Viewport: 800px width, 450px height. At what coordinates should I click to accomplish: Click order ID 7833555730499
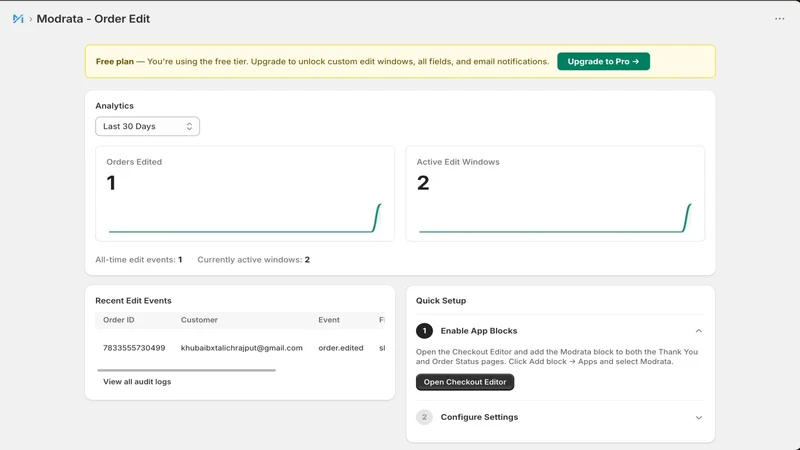(134, 348)
